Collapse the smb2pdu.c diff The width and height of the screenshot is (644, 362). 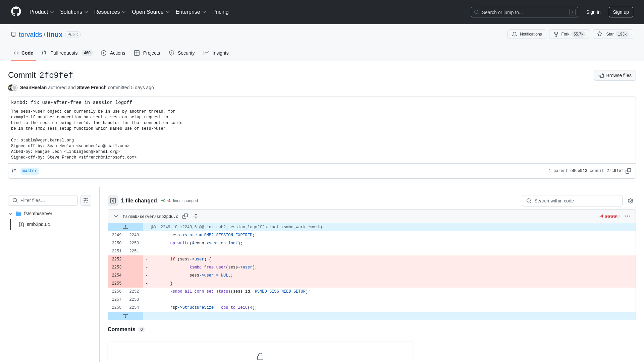[116, 216]
